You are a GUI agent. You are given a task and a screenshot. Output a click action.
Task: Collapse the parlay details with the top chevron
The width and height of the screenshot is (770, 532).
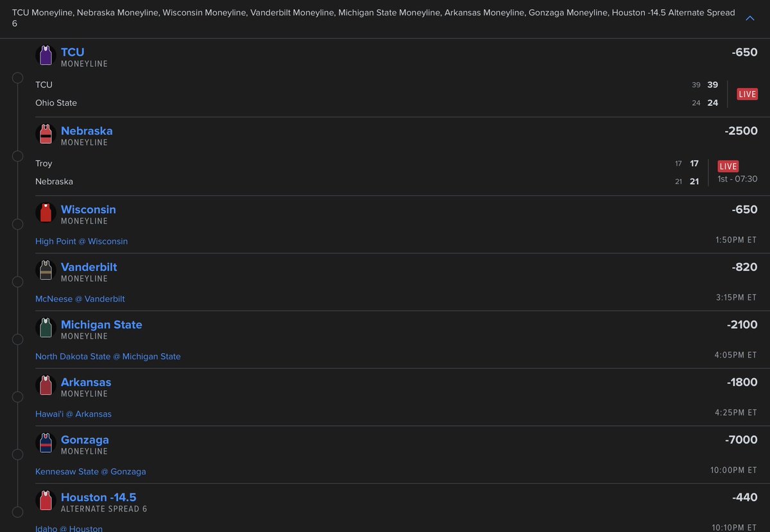[x=749, y=19]
